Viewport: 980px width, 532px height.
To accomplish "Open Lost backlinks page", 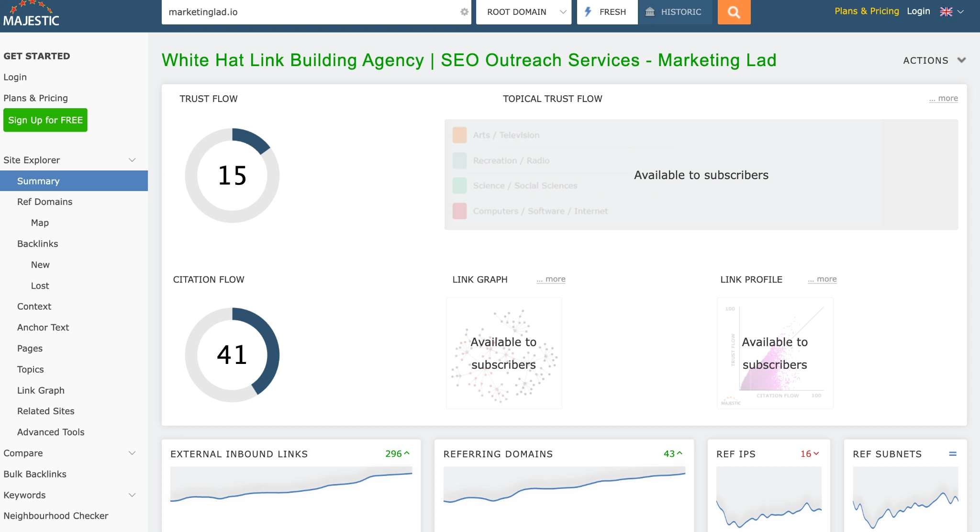I will tap(40, 286).
